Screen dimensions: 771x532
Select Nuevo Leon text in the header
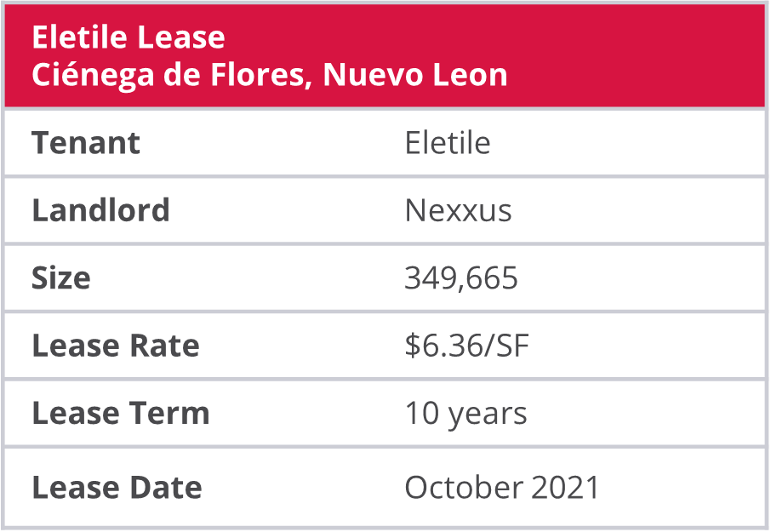pos(415,75)
